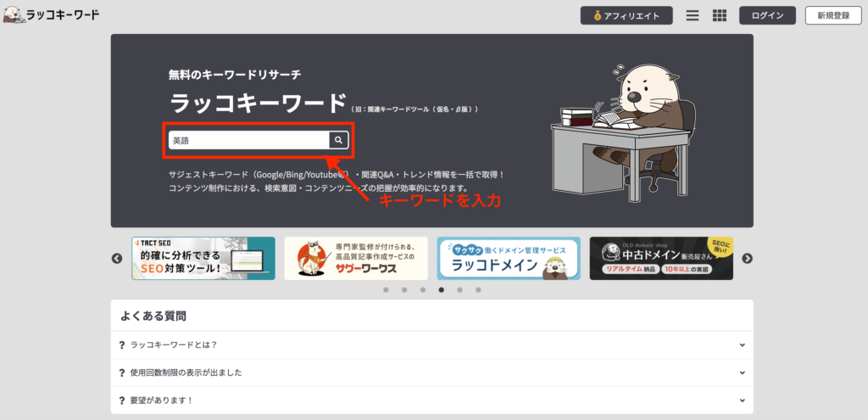868x420 pixels.
Task: Open the TACT SEO 対策ツール banner
Action: pos(203,258)
